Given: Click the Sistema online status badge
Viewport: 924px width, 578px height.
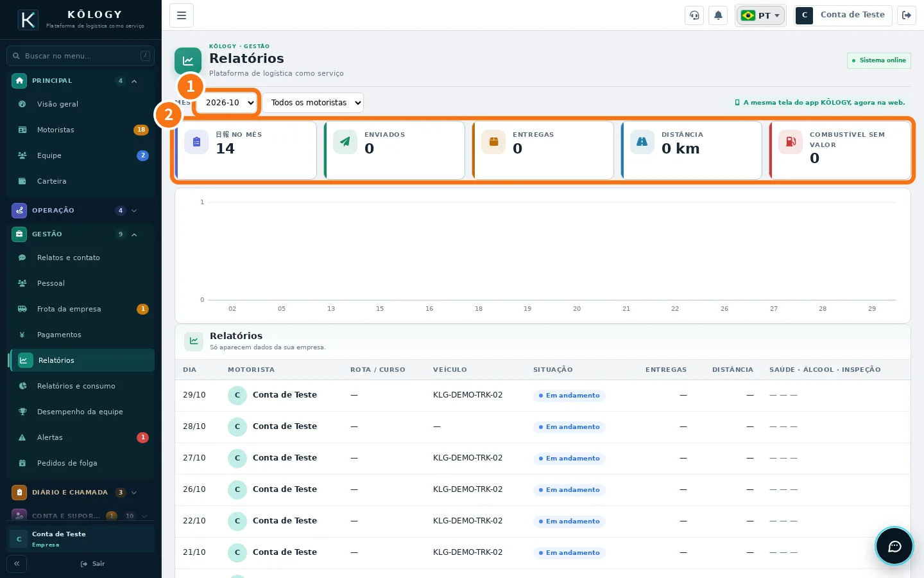Looking at the screenshot, I should (879, 60).
